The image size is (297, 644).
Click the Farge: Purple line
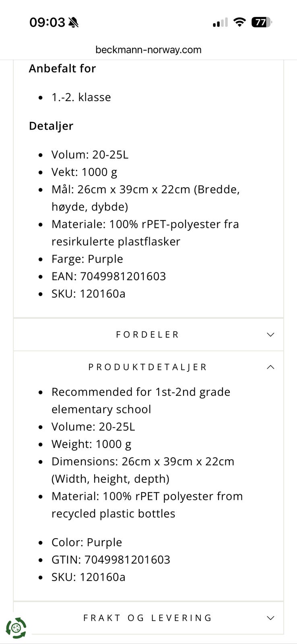point(87,259)
